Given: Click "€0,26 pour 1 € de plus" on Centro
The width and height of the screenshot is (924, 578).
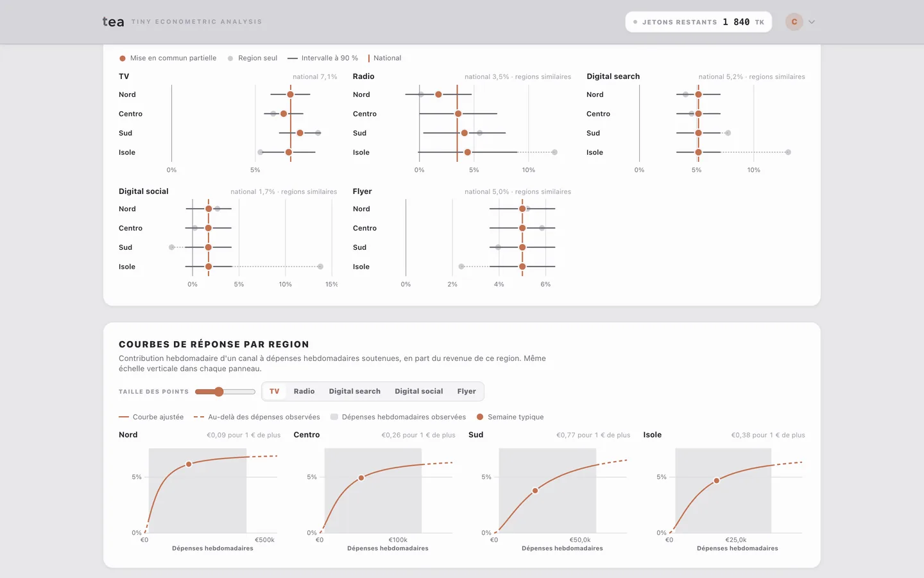Looking at the screenshot, I should pos(418,435).
